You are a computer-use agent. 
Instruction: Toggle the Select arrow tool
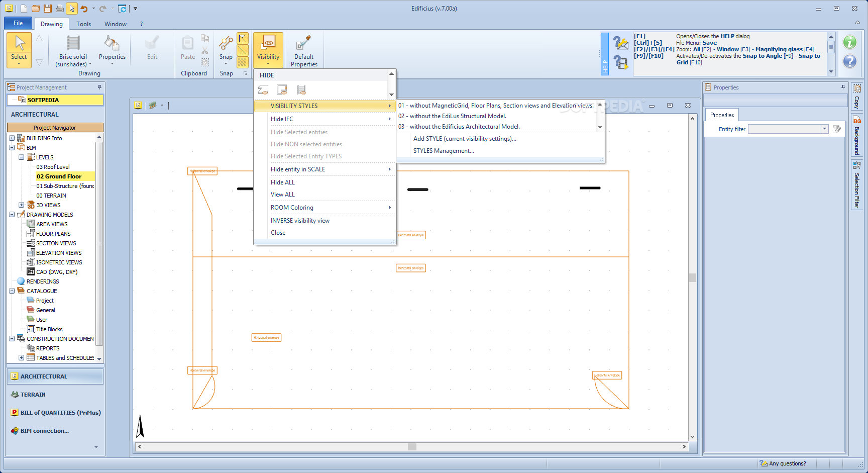[19, 50]
